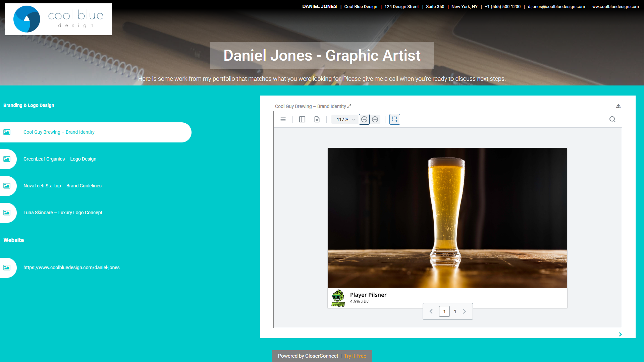
Task: Expand viewer to fullscreen next to title
Action: coord(349,106)
